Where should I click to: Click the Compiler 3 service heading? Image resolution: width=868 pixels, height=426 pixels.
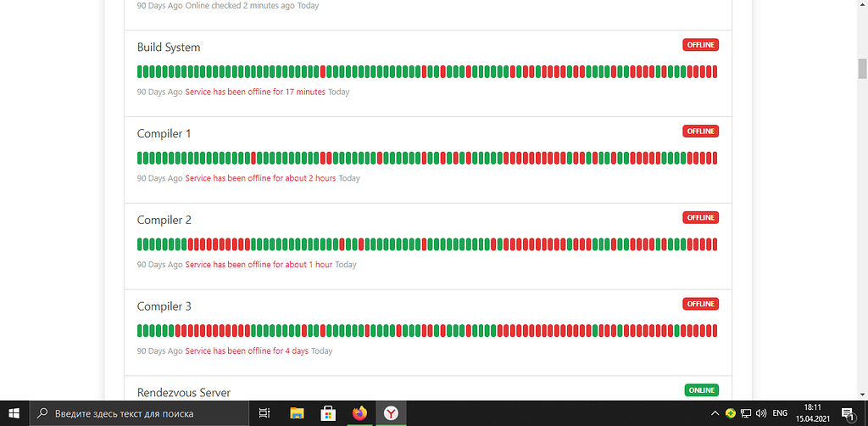pos(164,306)
